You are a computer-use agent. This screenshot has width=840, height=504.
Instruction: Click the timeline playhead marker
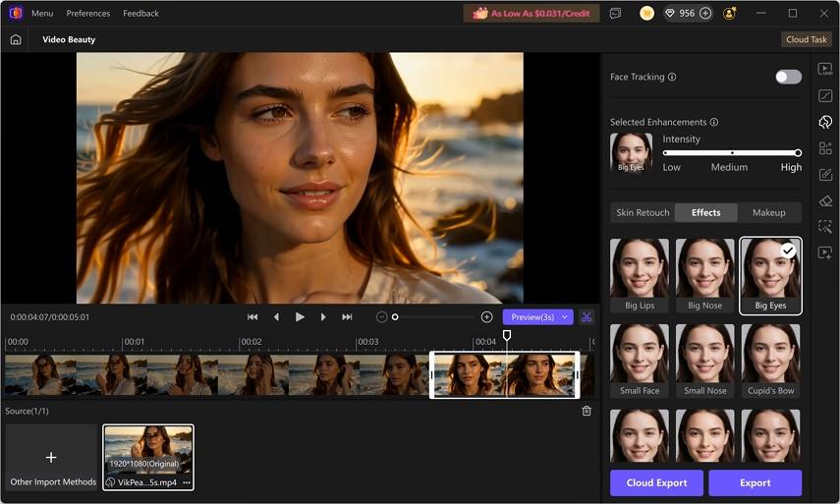pos(506,335)
